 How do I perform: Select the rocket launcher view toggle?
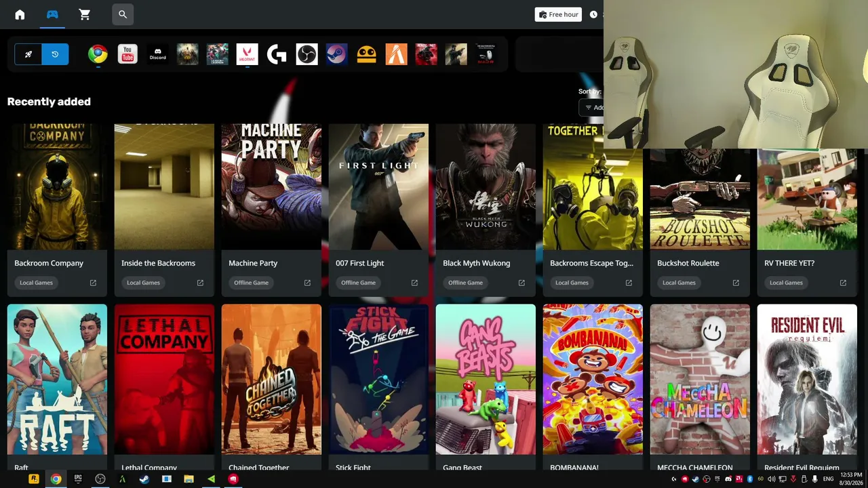pos(28,54)
